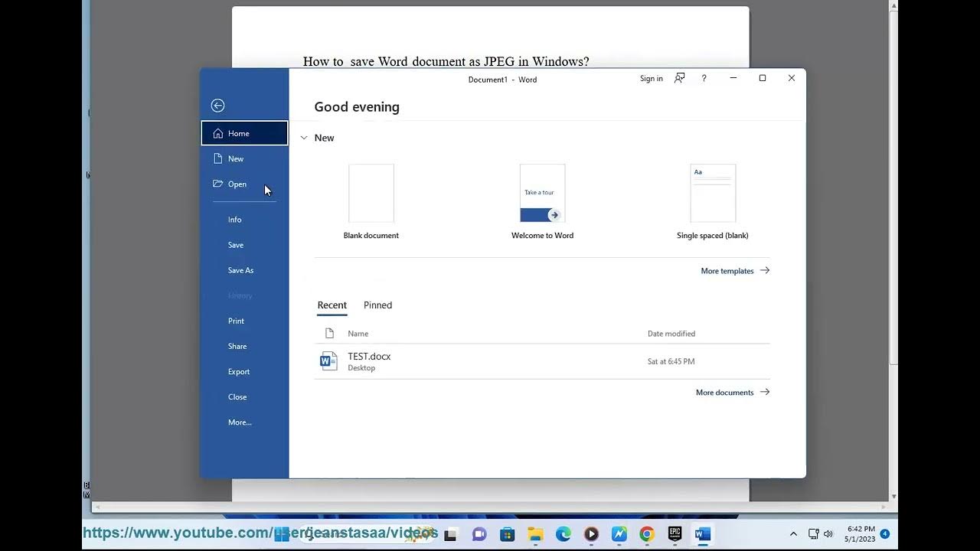Screen dimensions: 980x551
Task: Maximize the Word window
Action: coord(763,78)
